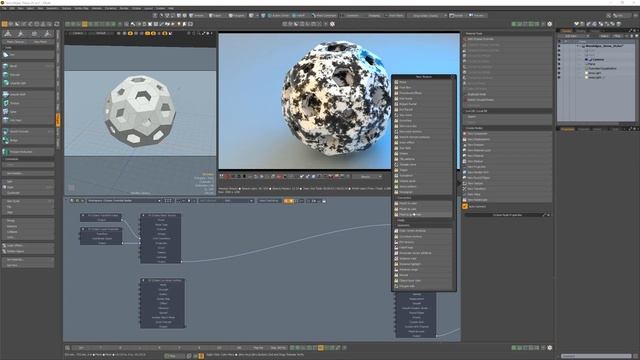The height and width of the screenshot is (360, 640).
Task: Click the highlighted orange icon among the green toolbar buttons
Action: click(x=84, y=24)
